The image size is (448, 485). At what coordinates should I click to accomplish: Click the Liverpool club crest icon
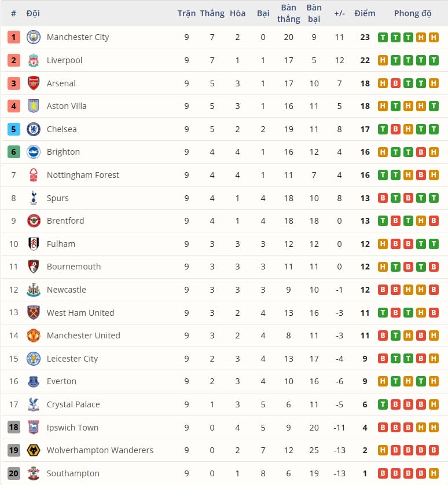[x=34, y=60]
